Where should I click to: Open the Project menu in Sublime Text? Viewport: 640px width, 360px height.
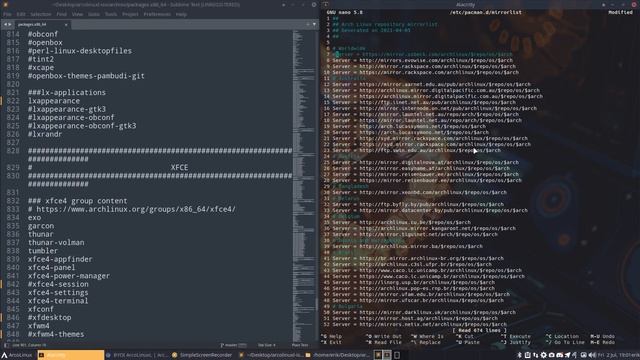130,14
